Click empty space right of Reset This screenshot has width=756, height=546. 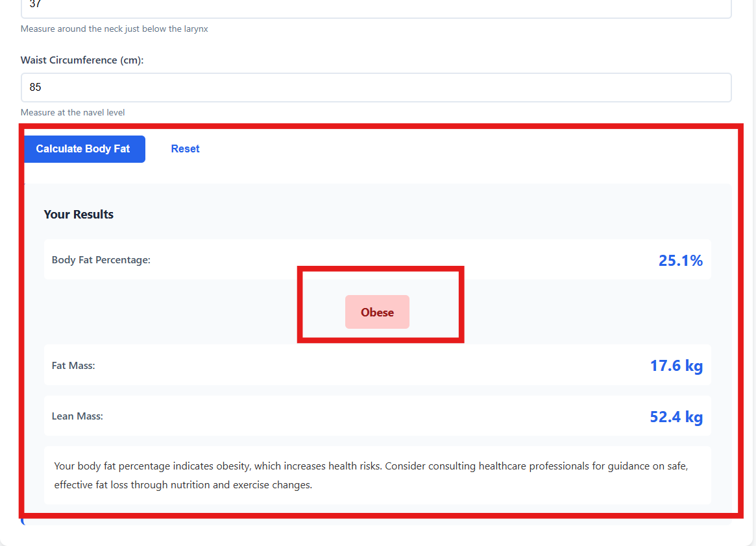point(454,149)
